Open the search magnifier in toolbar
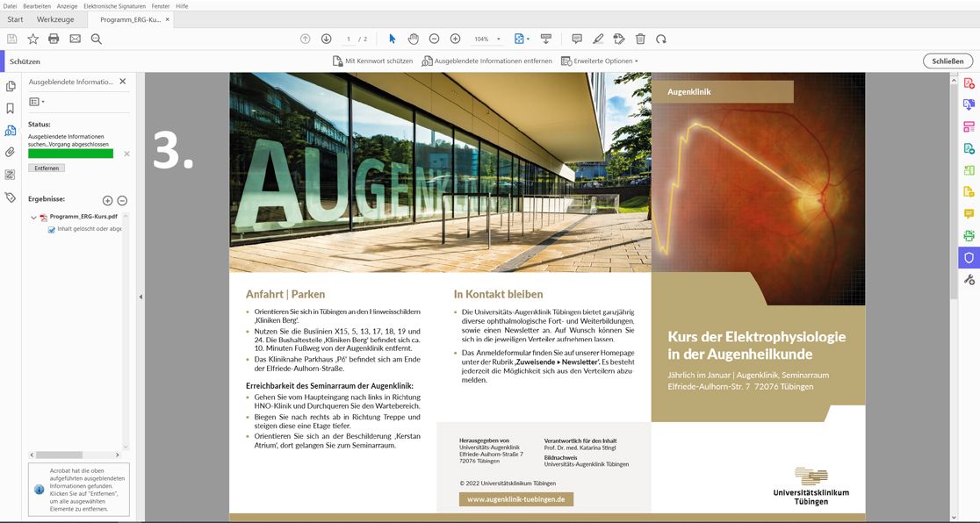The height and width of the screenshot is (523, 980). coord(97,39)
